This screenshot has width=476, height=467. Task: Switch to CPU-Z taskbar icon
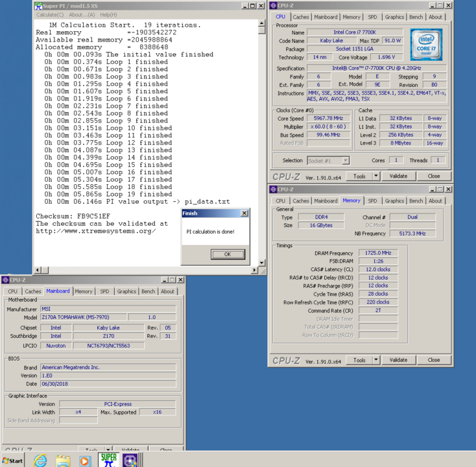tap(130, 461)
